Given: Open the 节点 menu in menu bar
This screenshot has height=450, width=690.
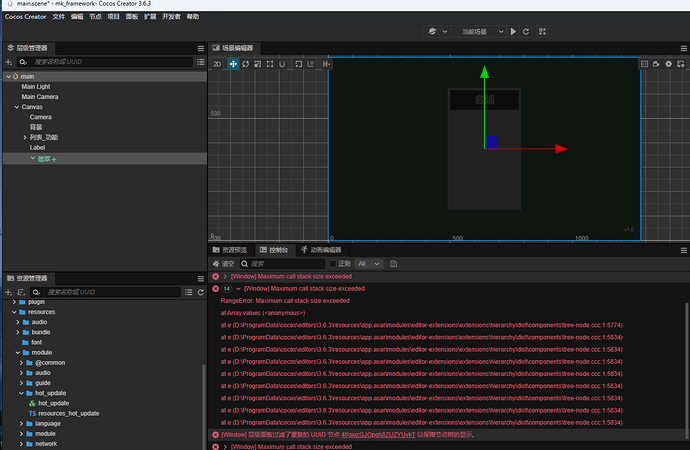Looking at the screenshot, I should click(x=95, y=17).
